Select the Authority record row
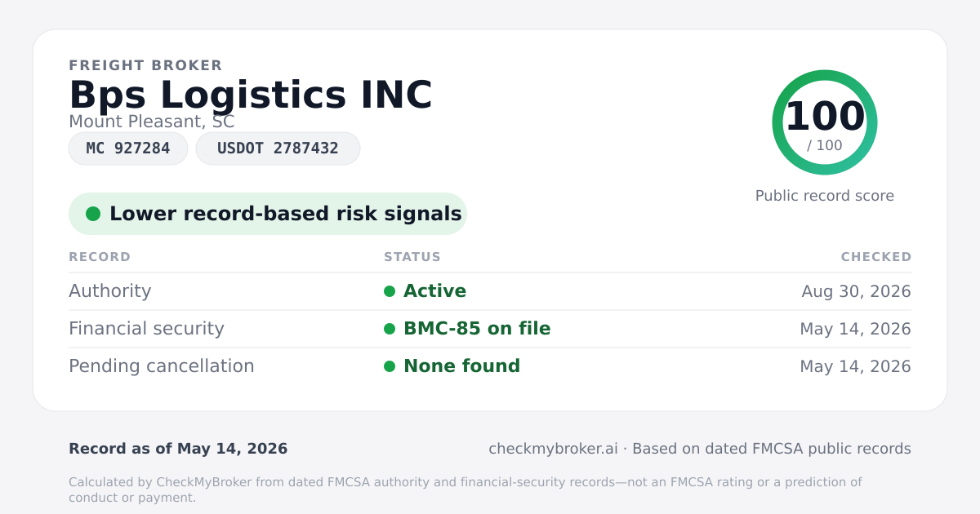Screen dimensions: 980x514 coord(490,291)
